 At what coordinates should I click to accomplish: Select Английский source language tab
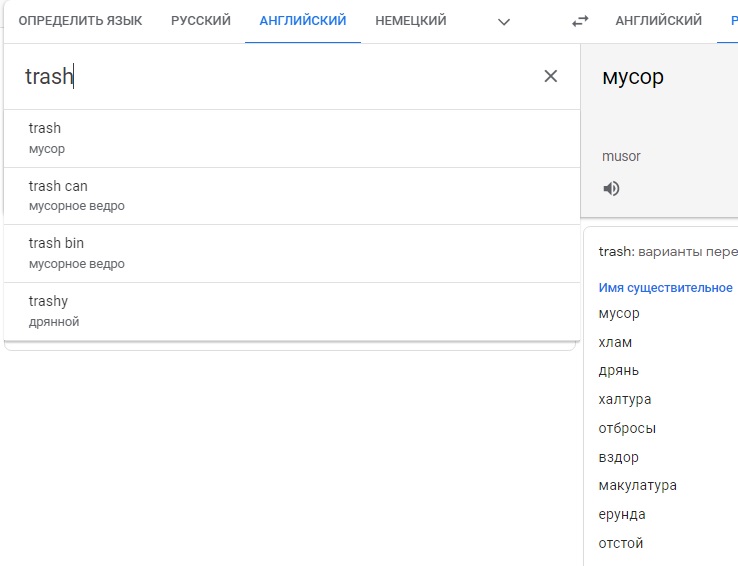303,21
